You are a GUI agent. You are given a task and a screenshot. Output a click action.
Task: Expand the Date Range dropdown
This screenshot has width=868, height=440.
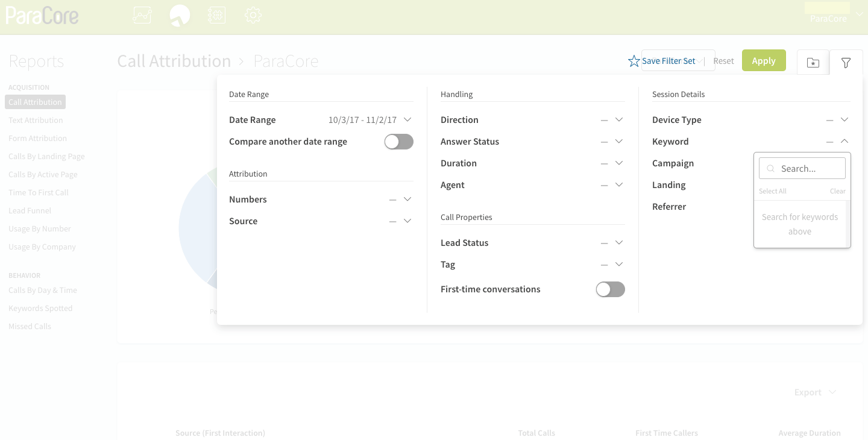[407, 120]
